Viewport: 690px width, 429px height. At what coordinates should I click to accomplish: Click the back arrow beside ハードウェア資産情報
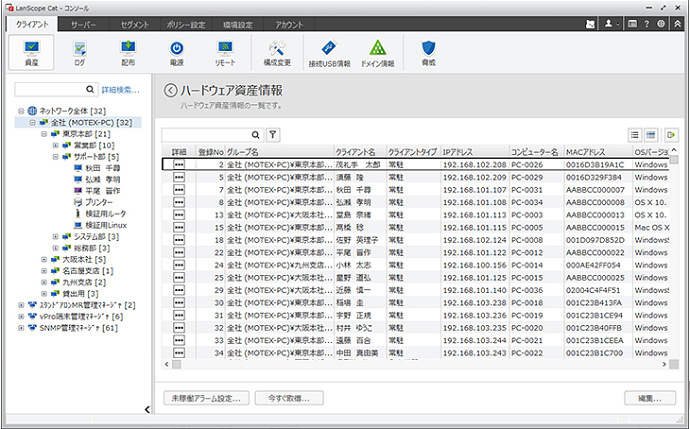pyautogui.click(x=171, y=90)
